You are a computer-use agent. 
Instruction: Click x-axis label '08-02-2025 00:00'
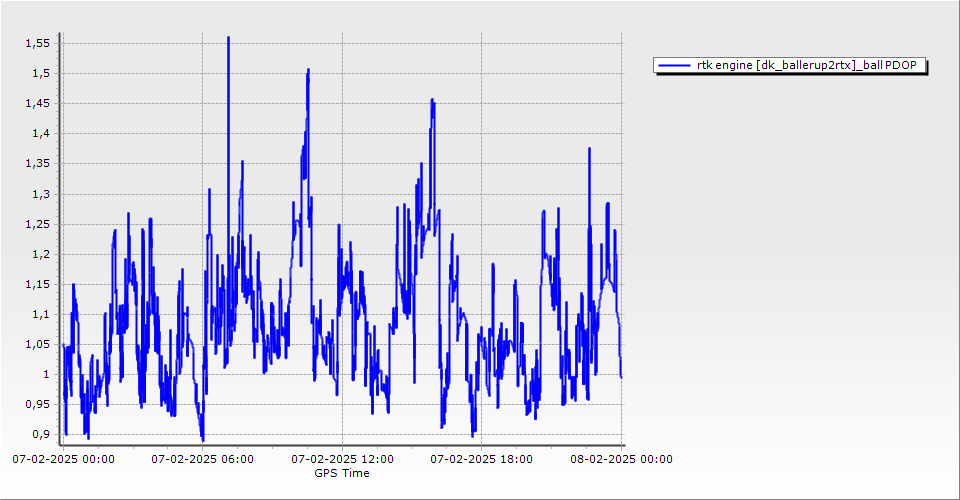point(621,459)
